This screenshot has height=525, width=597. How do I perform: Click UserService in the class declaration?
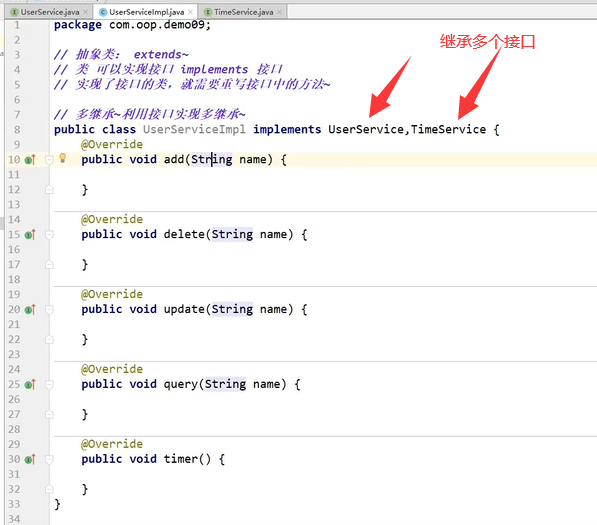[366, 129]
